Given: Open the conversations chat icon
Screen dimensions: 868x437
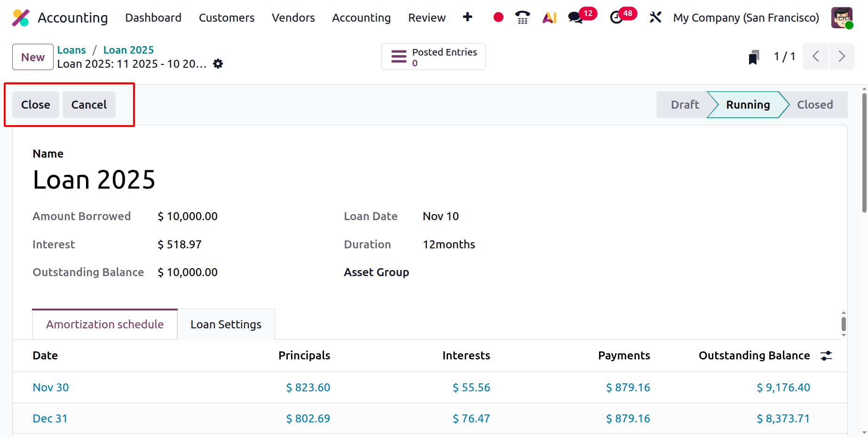Looking at the screenshot, I should pyautogui.click(x=576, y=18).
